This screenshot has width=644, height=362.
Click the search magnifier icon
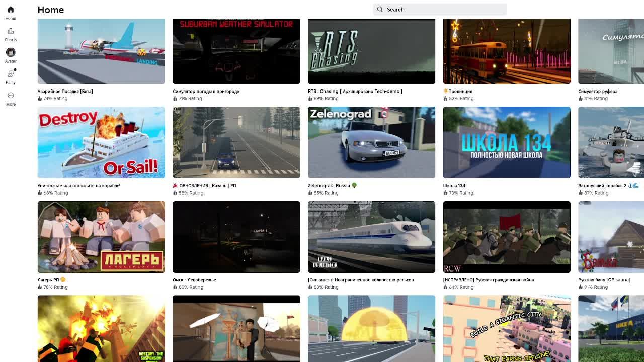click(380, 9)
